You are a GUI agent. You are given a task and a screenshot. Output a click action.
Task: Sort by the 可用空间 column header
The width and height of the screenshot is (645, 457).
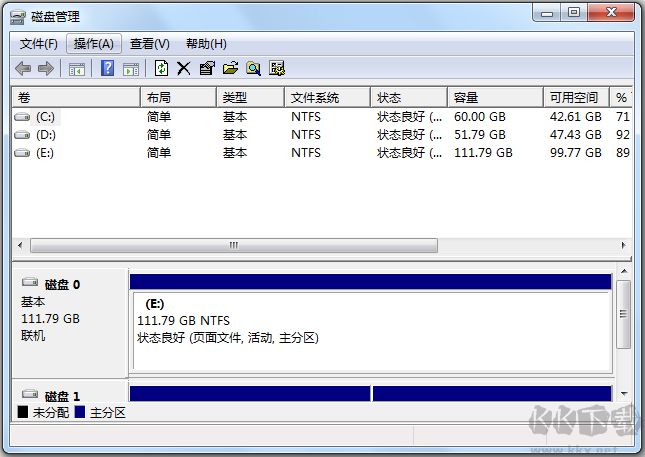576,97
